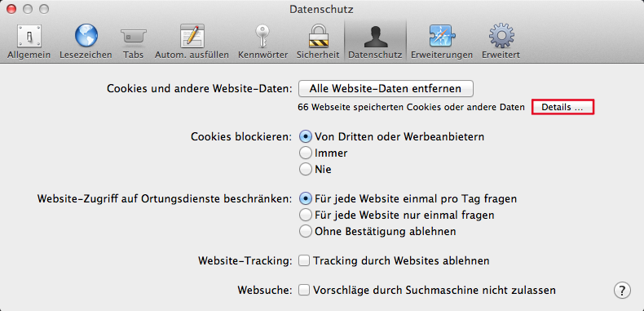The width and height of the screenshot is (644, 311).
Task: Switch to the Tabs preferences pane
Action: click(x=133, y=41)
